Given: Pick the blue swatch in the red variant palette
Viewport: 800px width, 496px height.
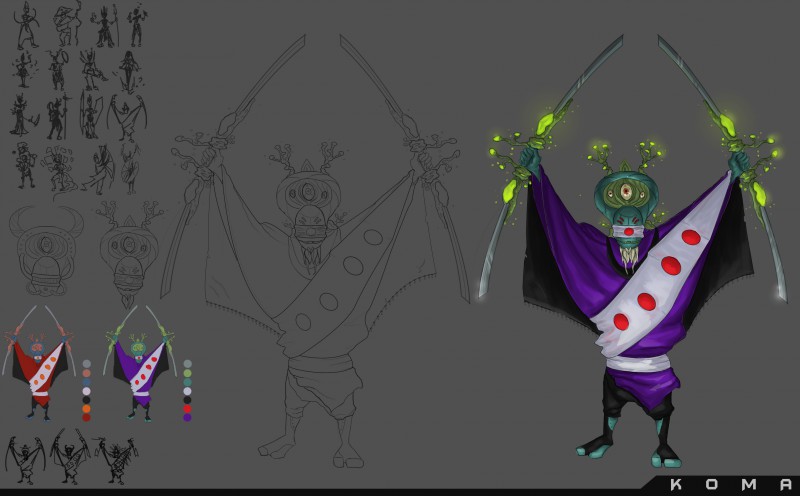Looking at the screenshot, I should [x=86, y=382].
